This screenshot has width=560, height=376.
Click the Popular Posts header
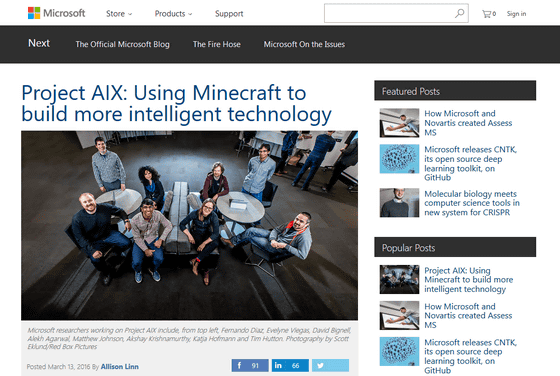pyautogui.click(x=455, y=247)
